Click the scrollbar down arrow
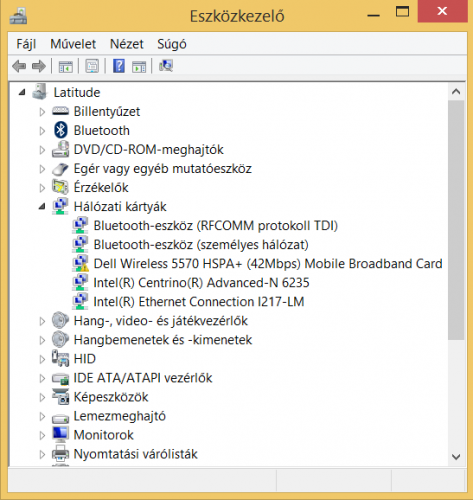Viewport: 473px width, 500px height. (456, 457)
